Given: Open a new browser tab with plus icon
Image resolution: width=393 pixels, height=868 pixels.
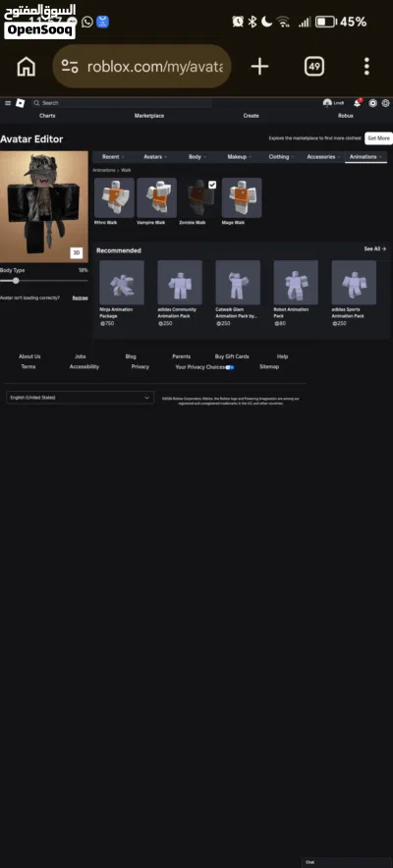Looking at the screenshot, I should (x=259, y=67).
